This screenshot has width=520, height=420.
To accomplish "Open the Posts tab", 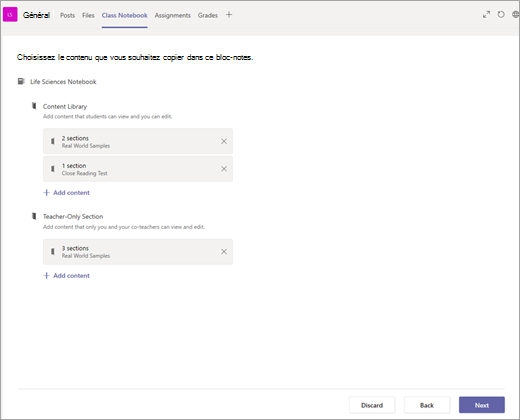I will pos(67,15).
